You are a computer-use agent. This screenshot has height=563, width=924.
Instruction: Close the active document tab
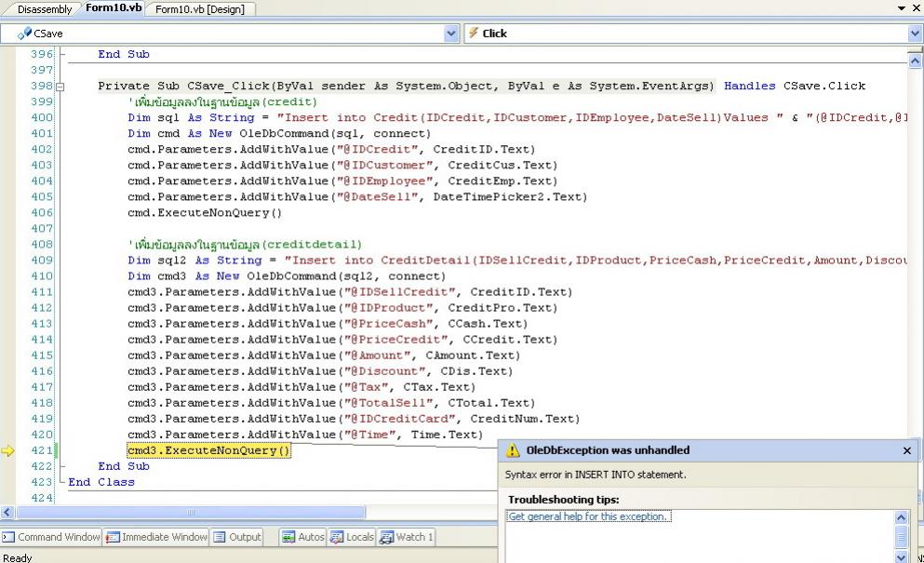pyautogui.click(x=916, y=8)
